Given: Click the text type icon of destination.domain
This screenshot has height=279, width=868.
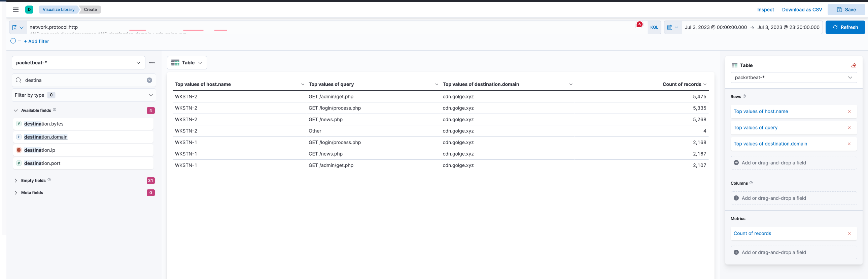Looking at the screenshot, I should click(19, 137).
